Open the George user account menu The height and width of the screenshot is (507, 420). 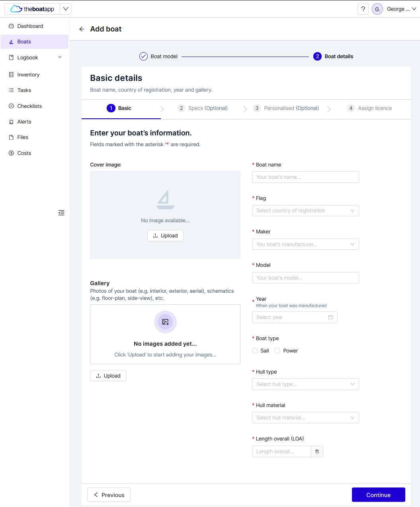[x=394, y=9]
